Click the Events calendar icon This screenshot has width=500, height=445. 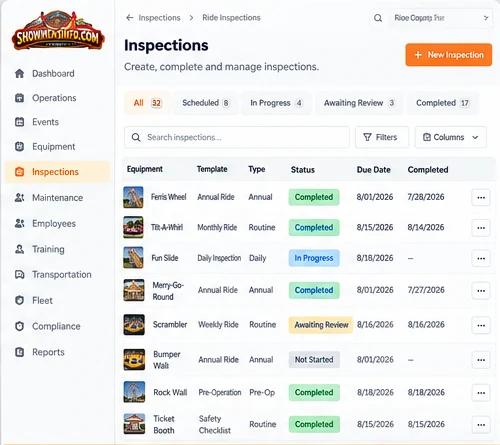tap(20, 122)
